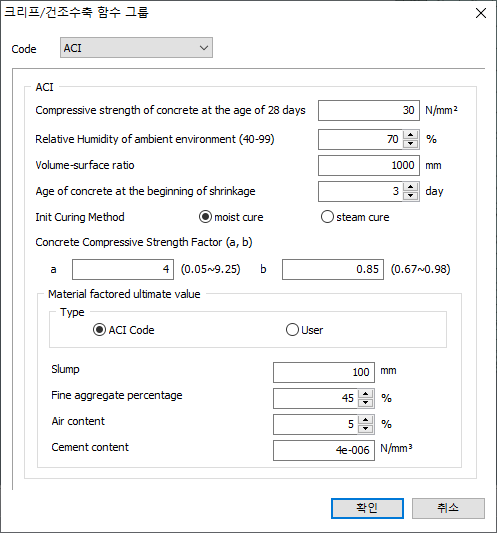Select ACI Code type option
497x533 pixels.
pos(123,330)
